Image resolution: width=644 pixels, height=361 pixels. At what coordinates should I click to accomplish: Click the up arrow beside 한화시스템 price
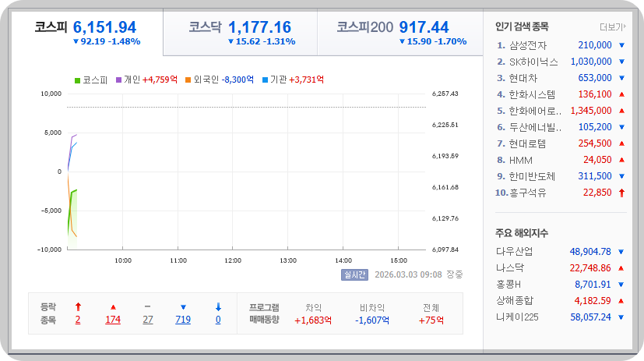[x=622, y=94]
